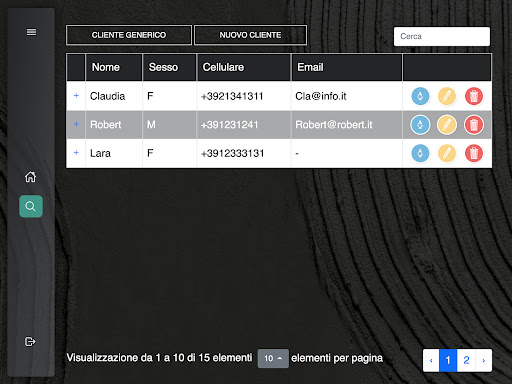The width and height of the screenshot is (512, 384).
Task: Sort by the Nome column header
Action: click(x=114, y=67)
